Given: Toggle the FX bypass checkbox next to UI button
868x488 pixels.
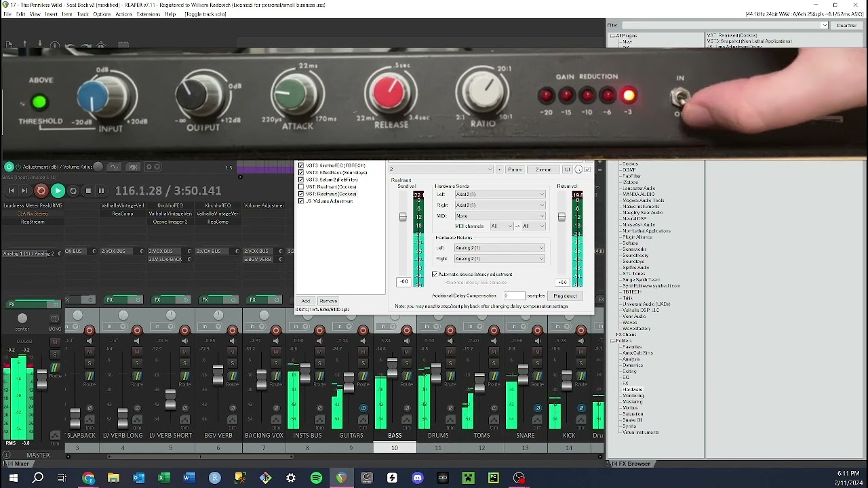Looking at the screenshot, I should (x=587, y=169).
